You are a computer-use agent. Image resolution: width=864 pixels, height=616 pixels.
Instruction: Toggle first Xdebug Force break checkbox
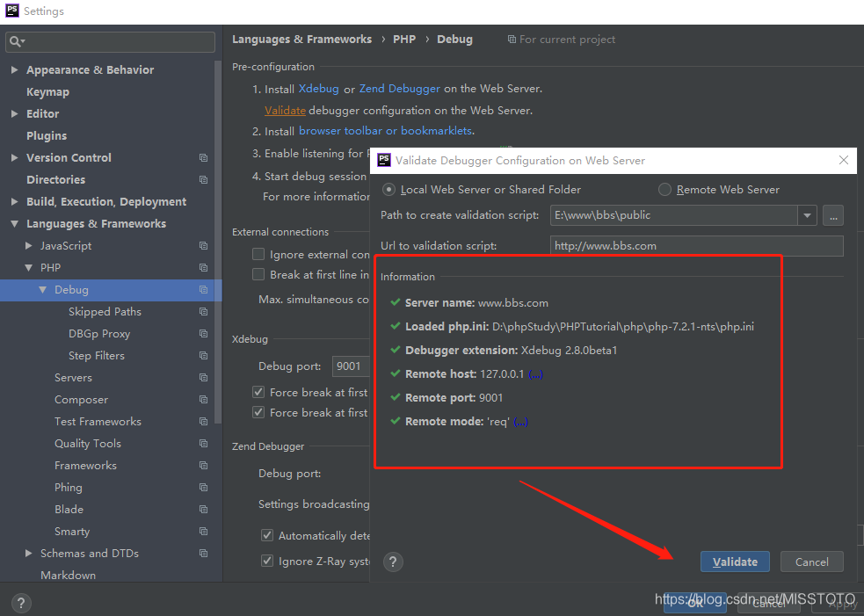click(x=258, y=392)
